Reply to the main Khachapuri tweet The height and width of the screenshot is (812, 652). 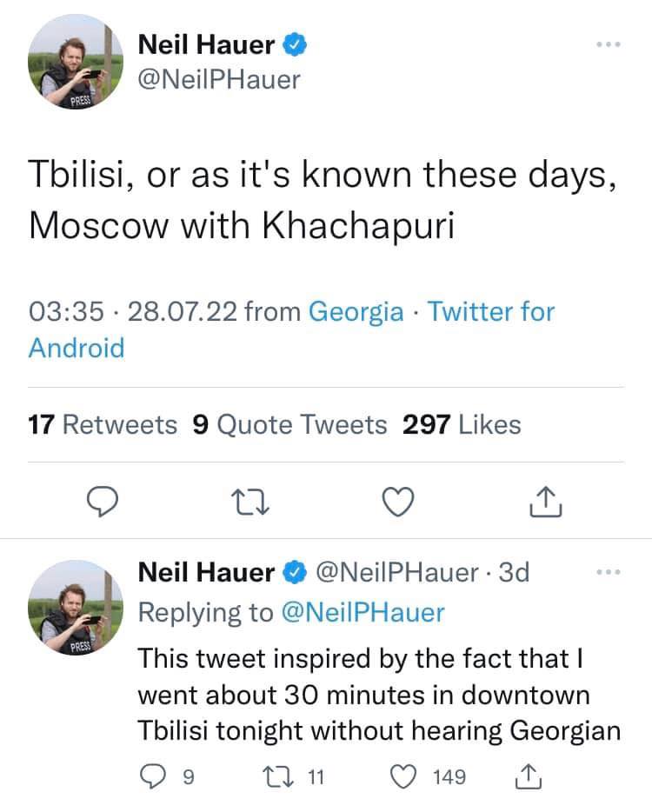[105, 500]
